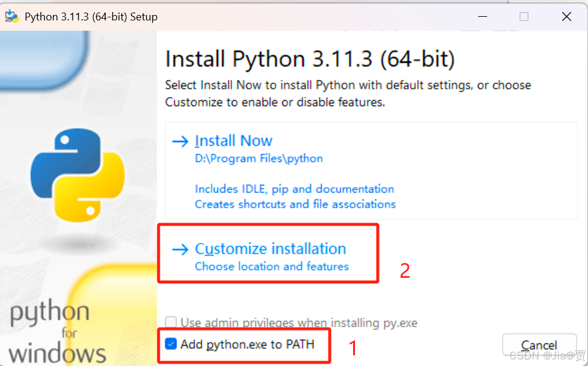
Task: Click the red number 2 annotation
Action: coord(406,271)
